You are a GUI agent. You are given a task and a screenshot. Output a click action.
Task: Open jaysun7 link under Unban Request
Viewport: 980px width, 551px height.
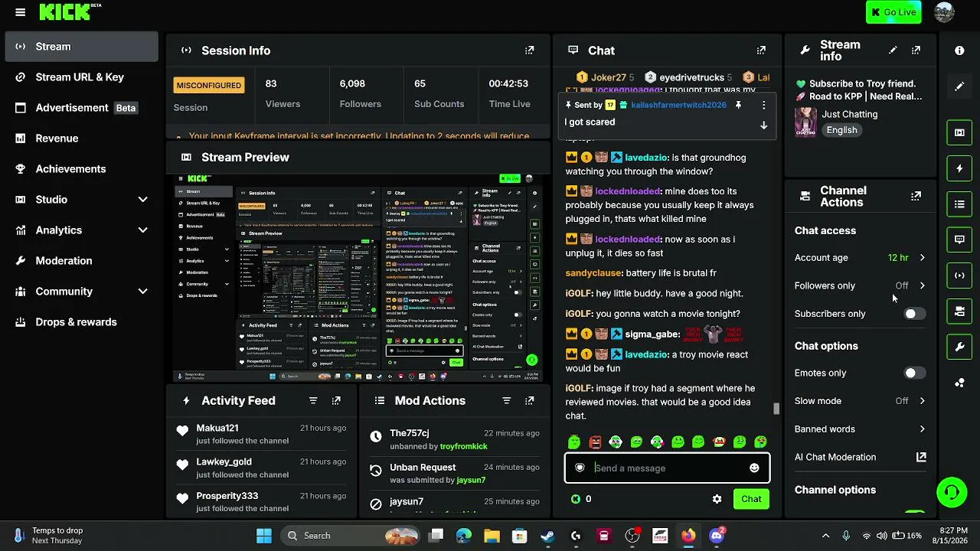(471, 480)
